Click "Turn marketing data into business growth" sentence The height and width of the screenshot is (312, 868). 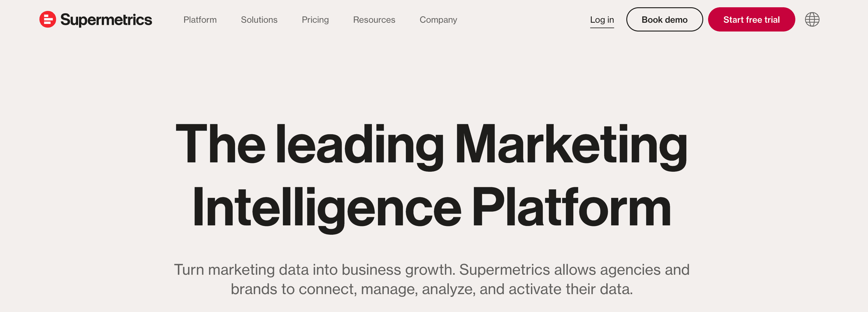click(314, 270)
